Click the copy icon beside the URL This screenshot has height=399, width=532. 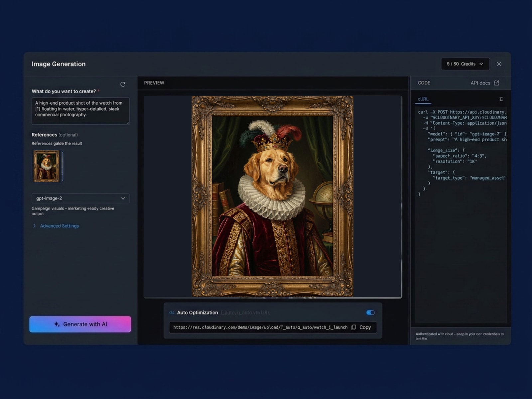point(353,327)
